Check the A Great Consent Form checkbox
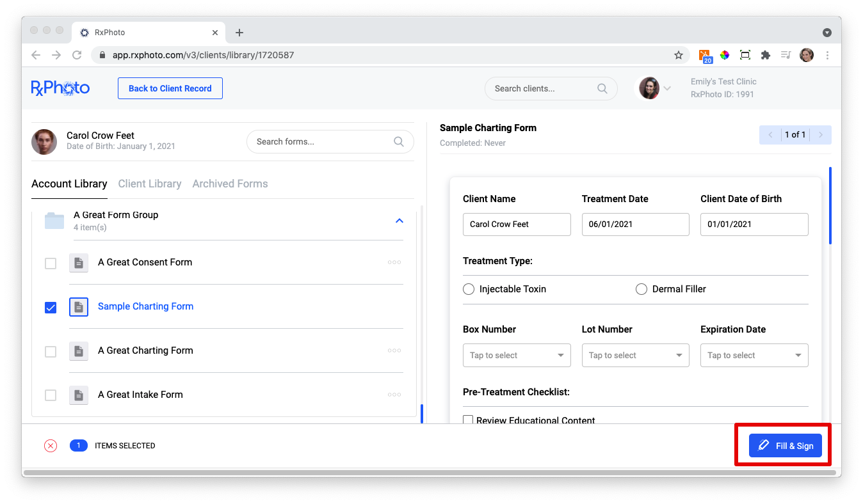 pyautogui.click(x=51, y=264)
